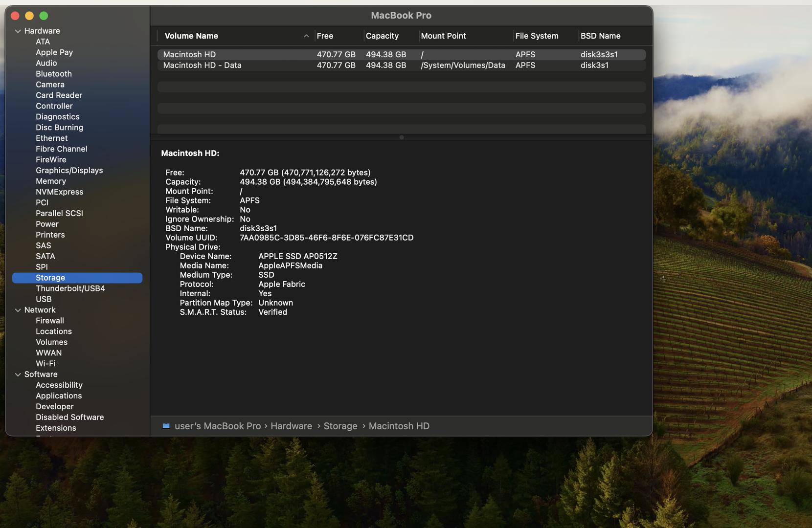Select Card Reader in the sidebar

(x=59, y=95)
